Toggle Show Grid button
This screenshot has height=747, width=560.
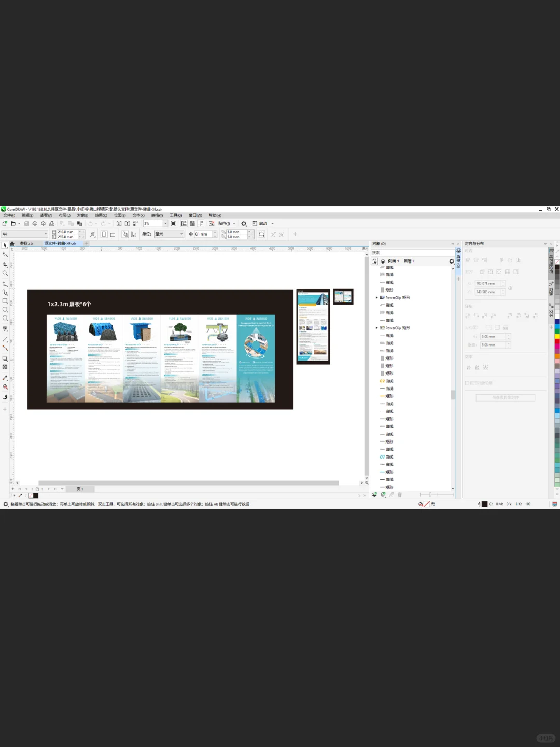[x=192, y=224]
